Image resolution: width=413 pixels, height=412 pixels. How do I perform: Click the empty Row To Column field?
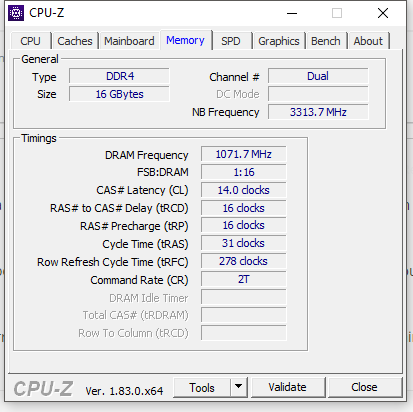(244, 333)
